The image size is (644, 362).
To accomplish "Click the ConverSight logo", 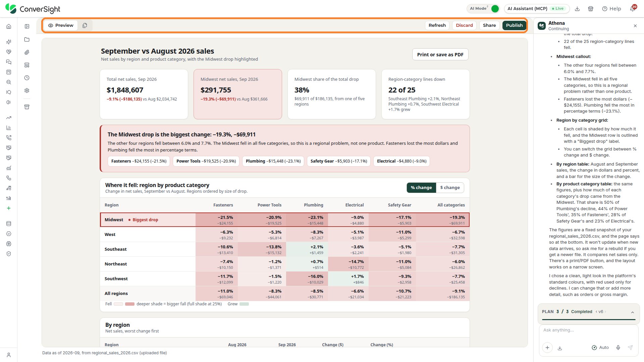I will click(33, 9).
